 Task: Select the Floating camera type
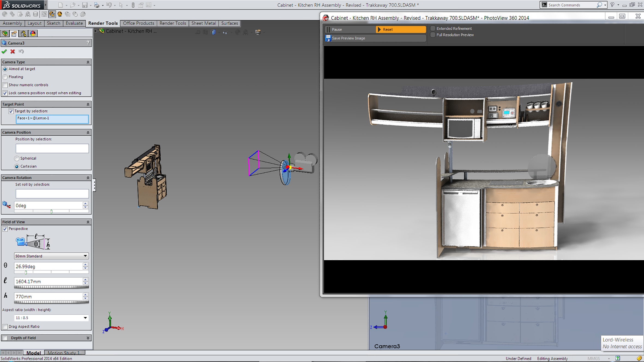click(5, 77)
